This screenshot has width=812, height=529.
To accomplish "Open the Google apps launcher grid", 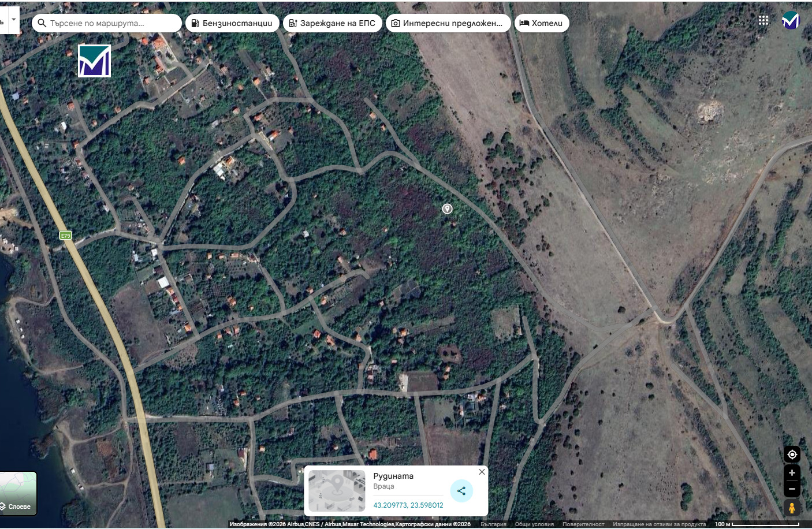I will pos(763,20).
